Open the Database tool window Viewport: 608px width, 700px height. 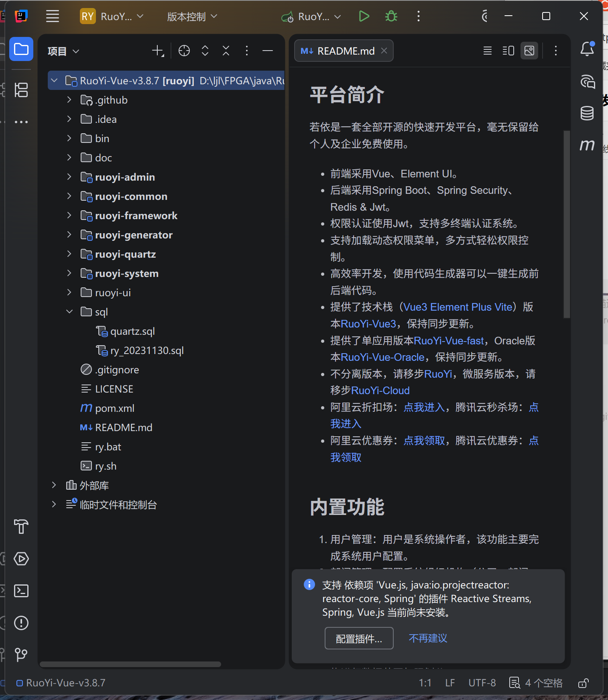pos(587,113)
